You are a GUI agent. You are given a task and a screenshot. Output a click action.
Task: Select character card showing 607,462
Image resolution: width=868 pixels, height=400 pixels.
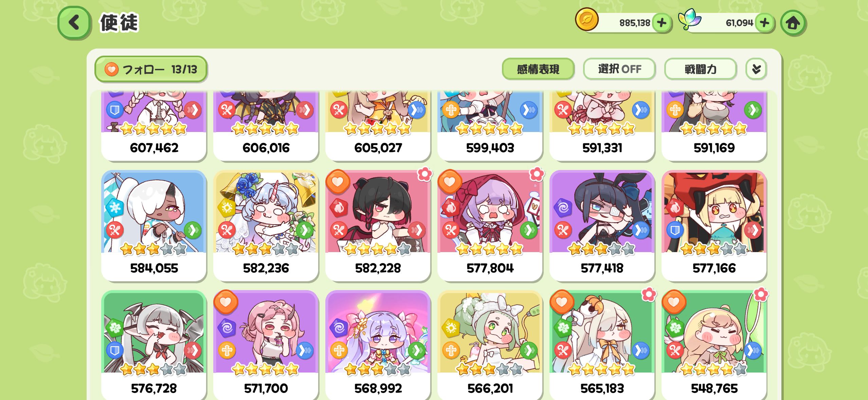tap(154, 126)
